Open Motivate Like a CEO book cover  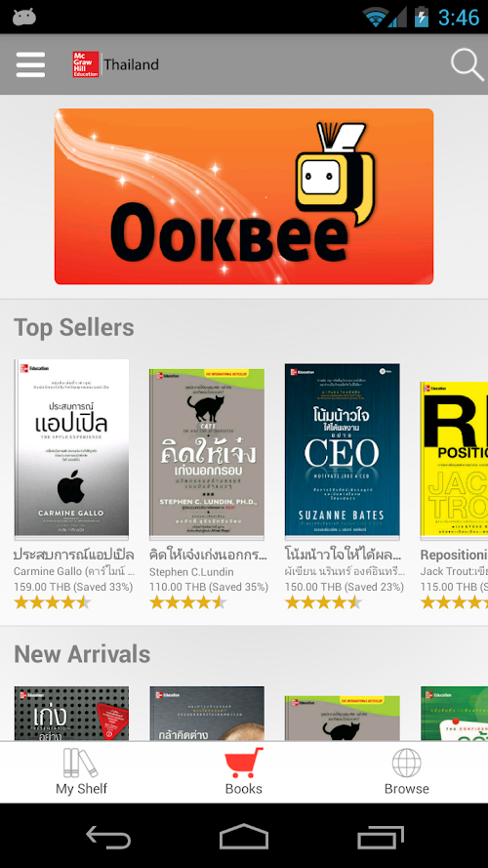342,451
